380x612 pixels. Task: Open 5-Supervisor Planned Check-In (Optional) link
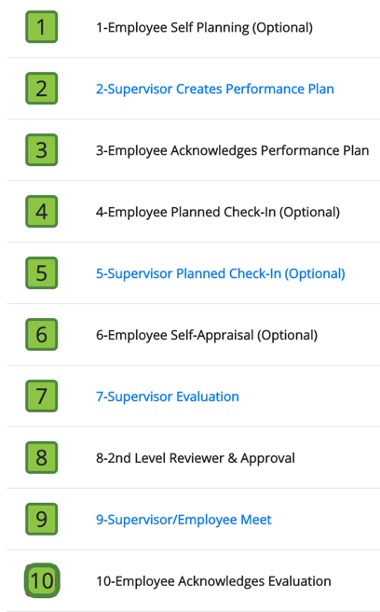click(x=220, y=274)
